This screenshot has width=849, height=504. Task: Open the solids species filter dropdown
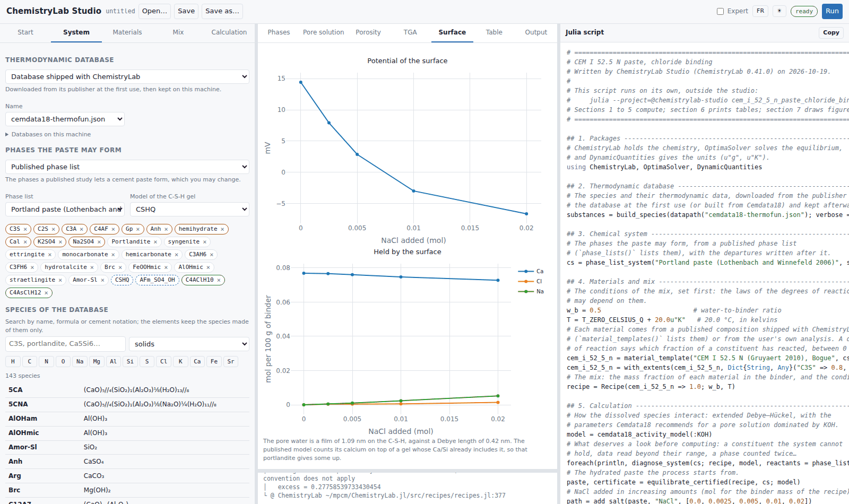189,344
